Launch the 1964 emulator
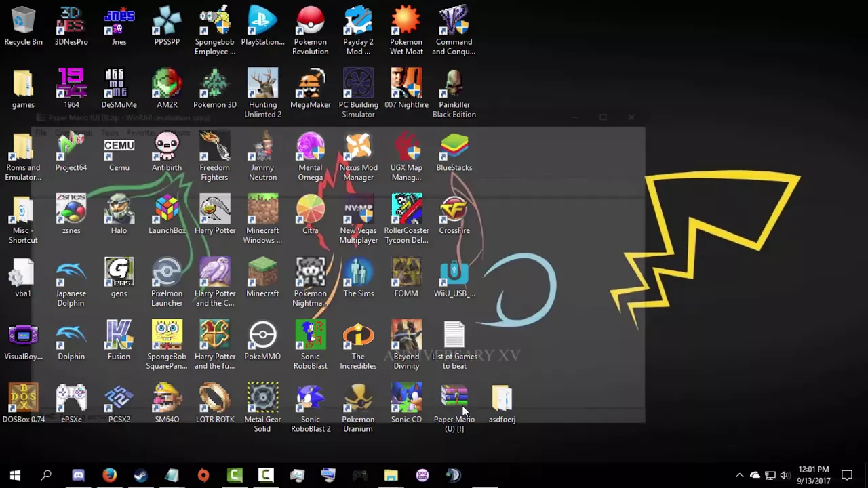868x488 pixels. point(71,89)
